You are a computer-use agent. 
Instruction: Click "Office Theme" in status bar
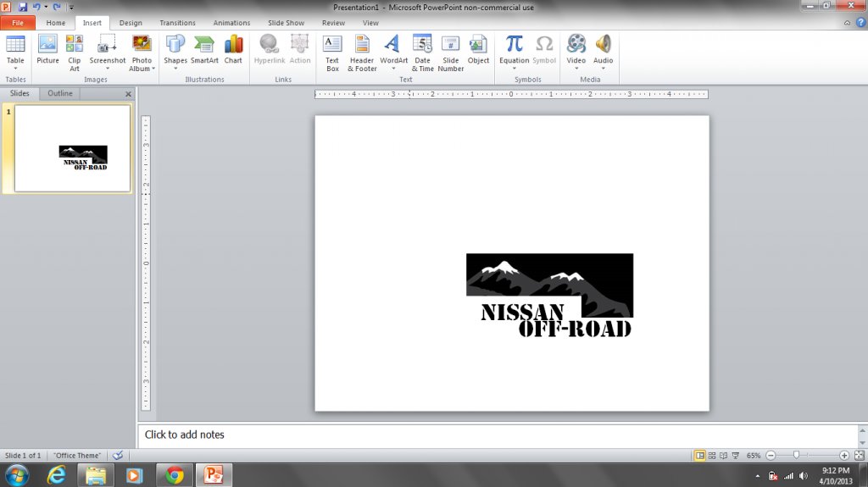[x=77, y=456]
